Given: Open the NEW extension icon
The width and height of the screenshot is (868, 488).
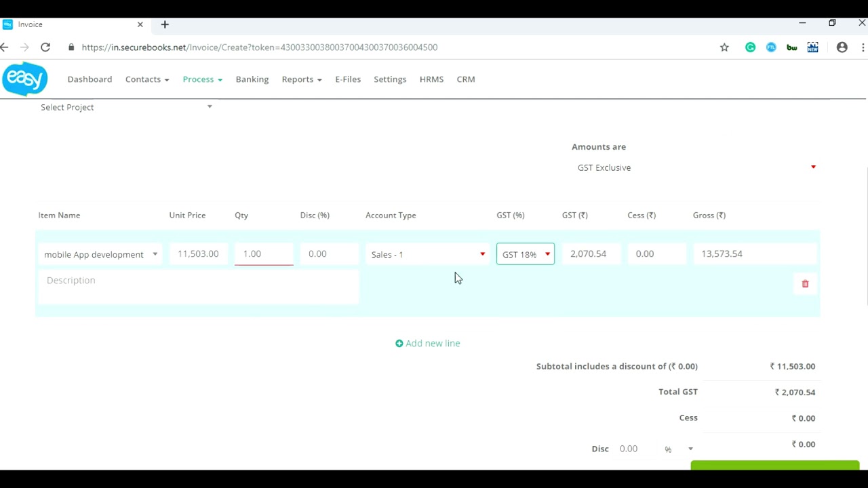Looking at the screenshot, I should tap(812, 47).
